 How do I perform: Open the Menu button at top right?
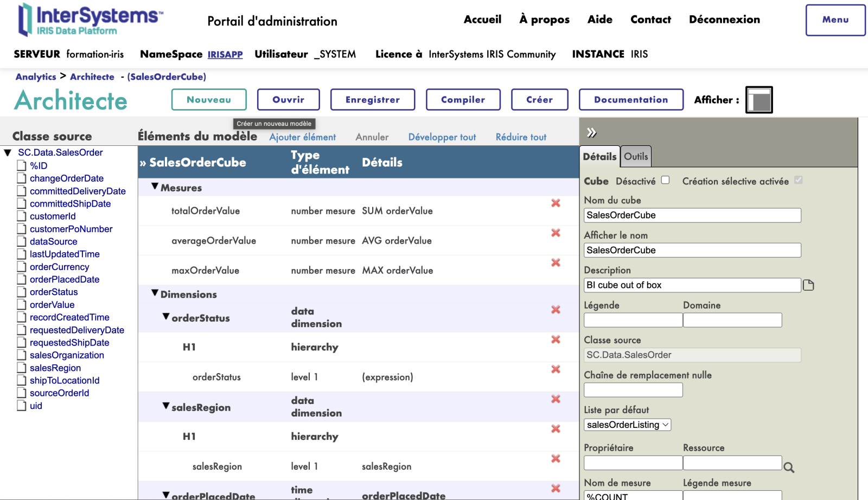pyautogui.click(x=835, y=20)
